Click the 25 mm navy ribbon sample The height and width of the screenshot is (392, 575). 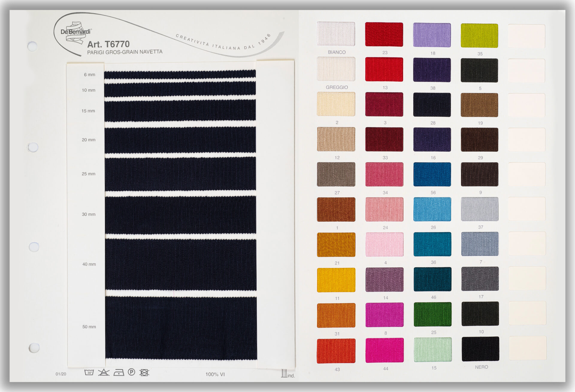(180, 174)
